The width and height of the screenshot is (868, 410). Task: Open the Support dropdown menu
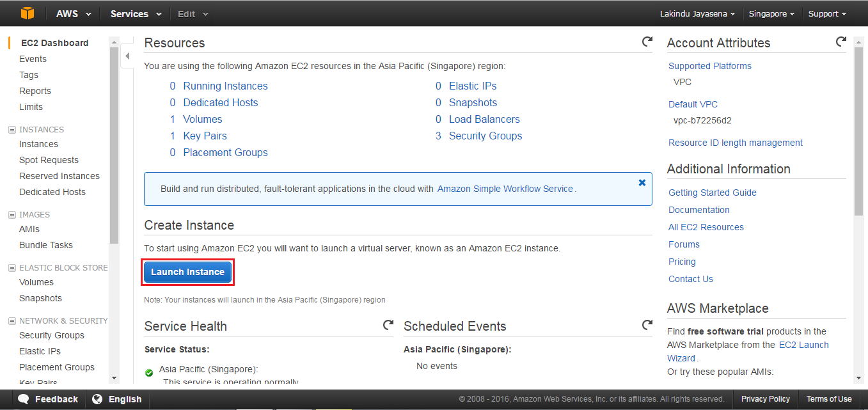(827, 13)
